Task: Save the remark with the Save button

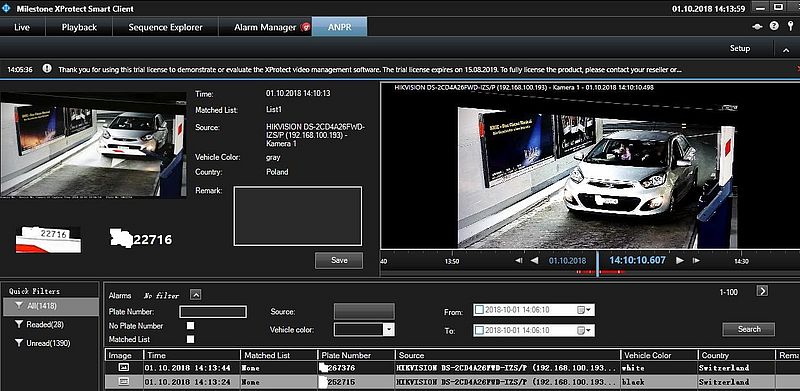Action: pos(339,260)
